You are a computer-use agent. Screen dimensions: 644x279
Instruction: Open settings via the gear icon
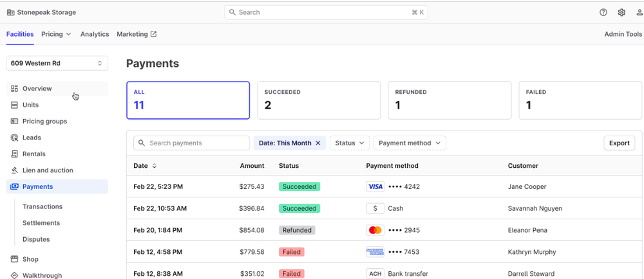pyautogui.click(x=621, y=12)
